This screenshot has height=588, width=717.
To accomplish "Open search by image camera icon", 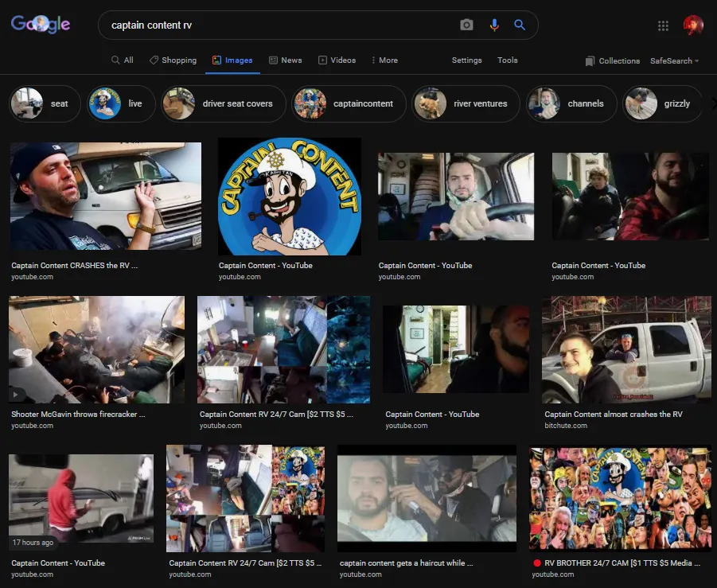I will (466, 25).
